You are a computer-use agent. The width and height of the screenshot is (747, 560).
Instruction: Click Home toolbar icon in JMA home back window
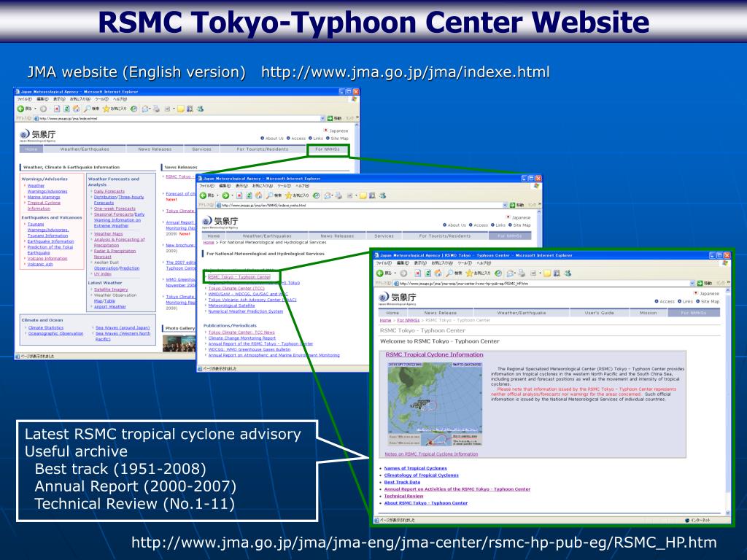pyautogui.click(x=76, y=109)
